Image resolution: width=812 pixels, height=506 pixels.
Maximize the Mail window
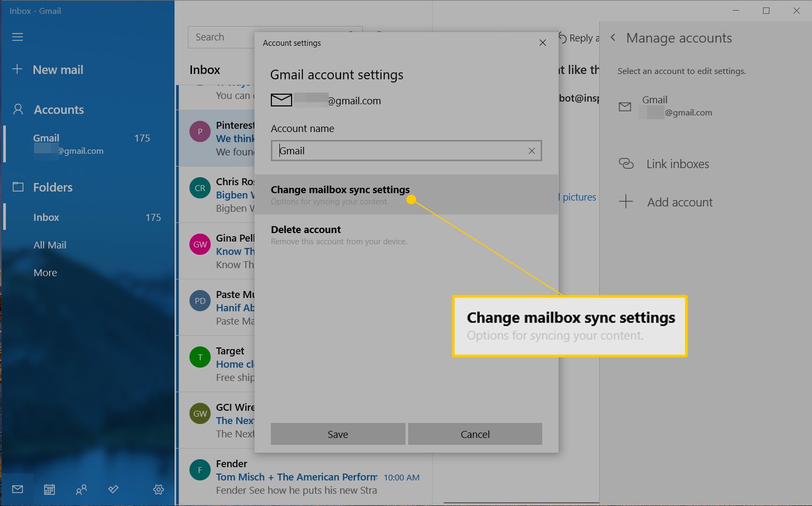[x=766, y=11]
